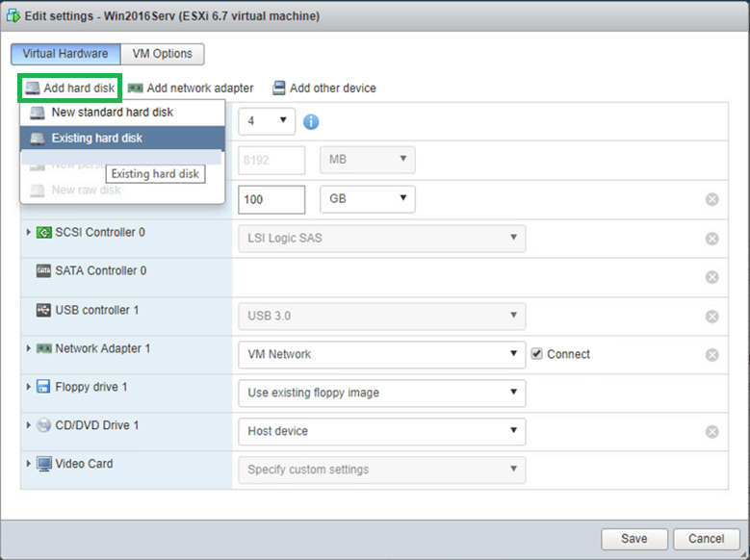Remove SCSI Controller 0
This screenshot has height=560, width=750.
point(711,239)
